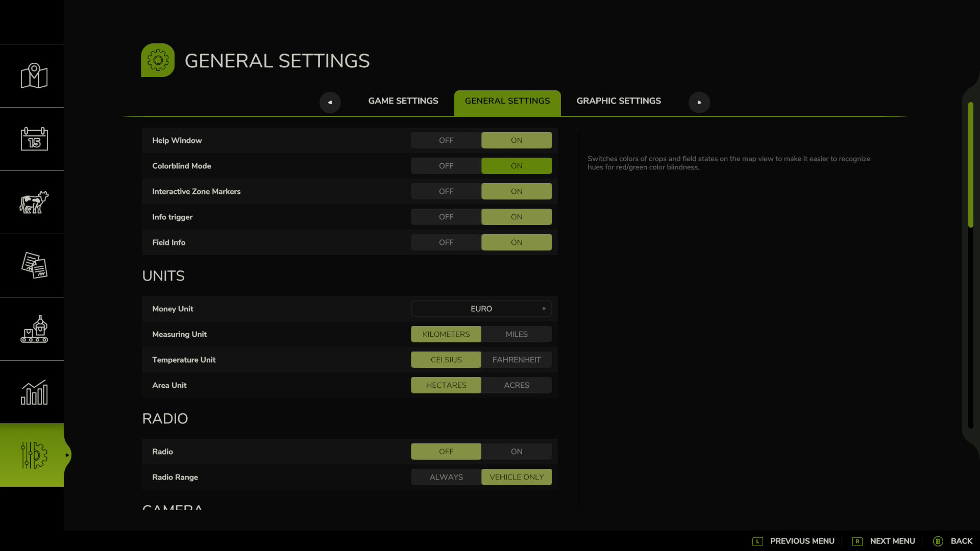Click the Back button
Screen dimensions: 980x551
point(952,541)
